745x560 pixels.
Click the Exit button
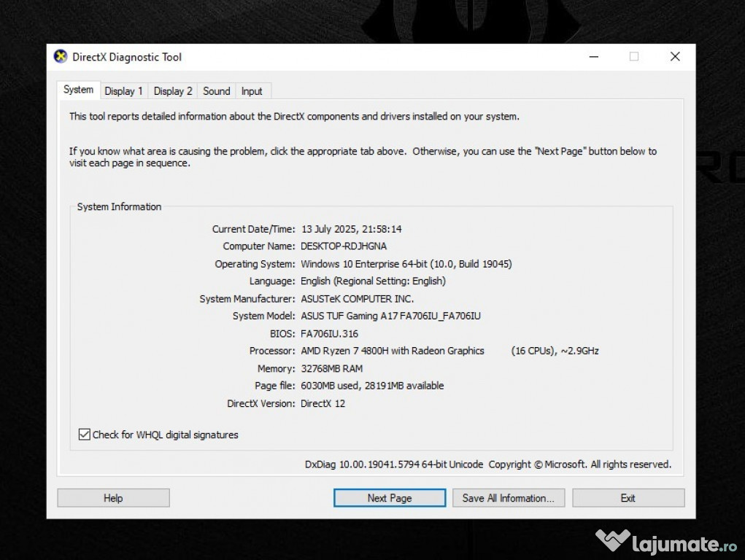click(x=628, y=498)
